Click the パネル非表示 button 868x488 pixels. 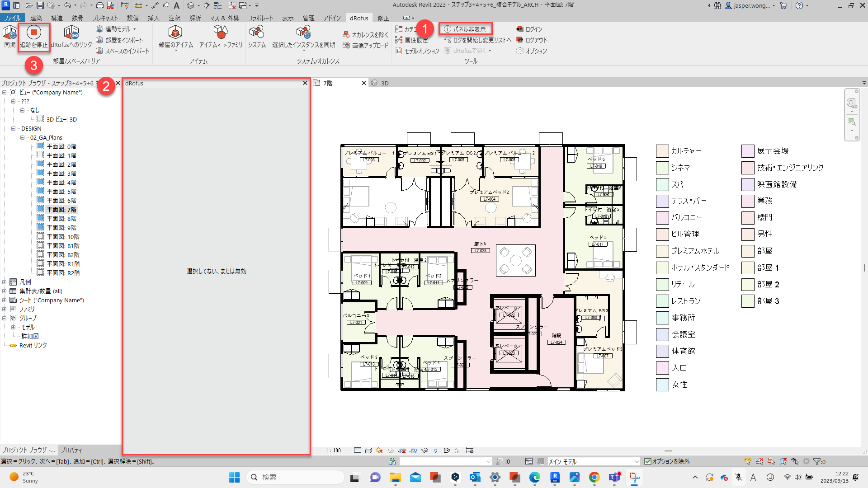[x=466, y=29]
